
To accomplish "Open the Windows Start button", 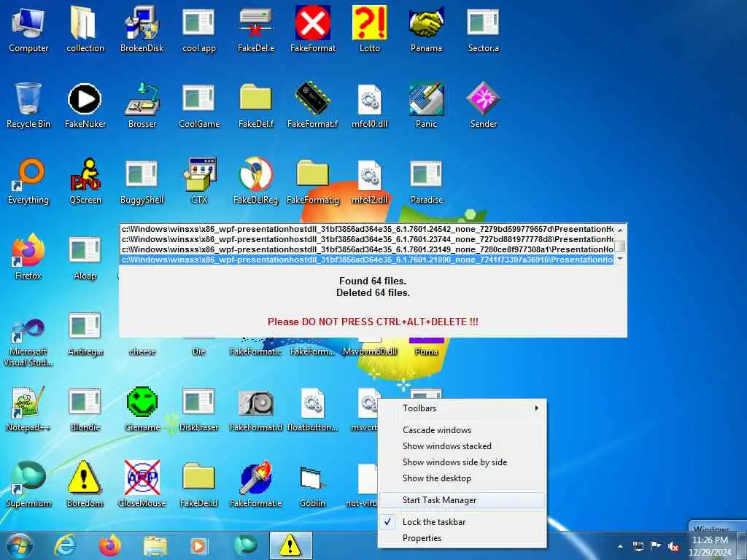I will (19, 545).
